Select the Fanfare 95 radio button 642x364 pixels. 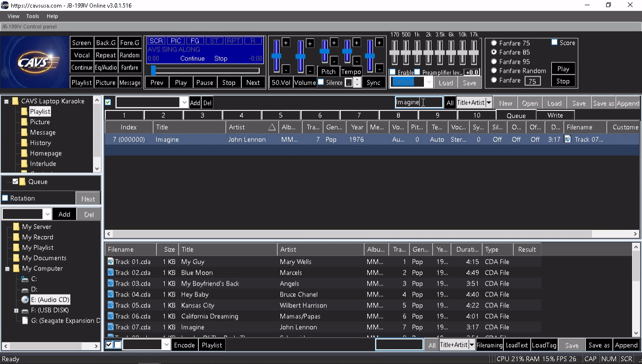click(x=494, y=61)
